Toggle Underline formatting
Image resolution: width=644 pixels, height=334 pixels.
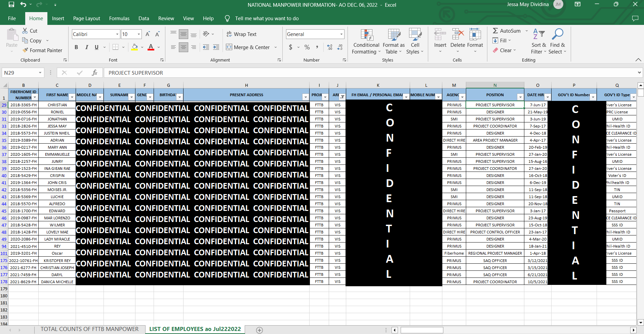(x=96, y=47)
